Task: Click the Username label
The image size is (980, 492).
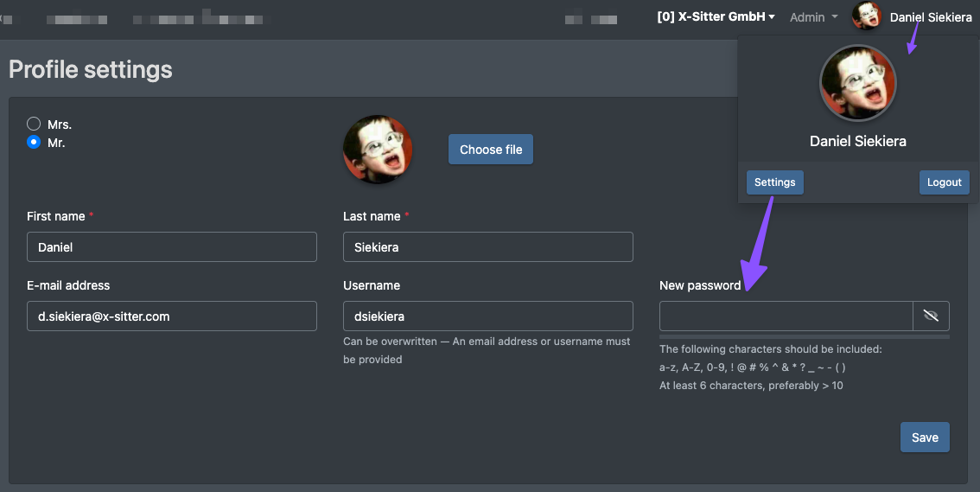Action: point(372,285)
